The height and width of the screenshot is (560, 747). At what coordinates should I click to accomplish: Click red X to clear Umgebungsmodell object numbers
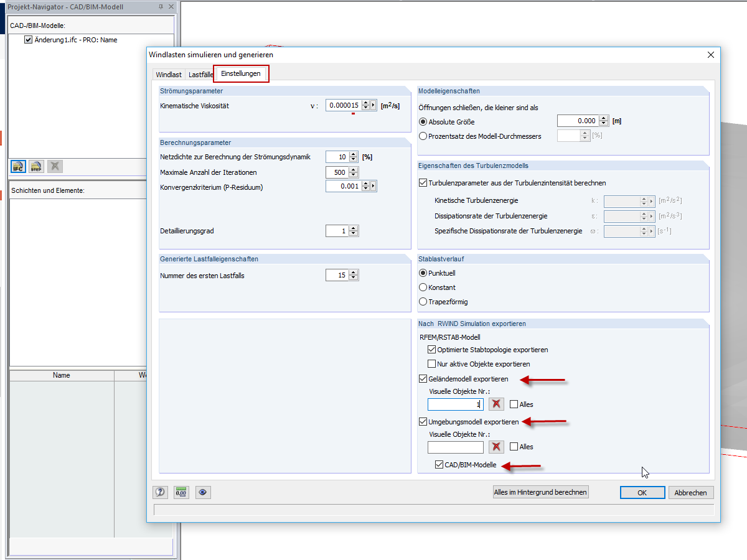click(x=496, y=447)
